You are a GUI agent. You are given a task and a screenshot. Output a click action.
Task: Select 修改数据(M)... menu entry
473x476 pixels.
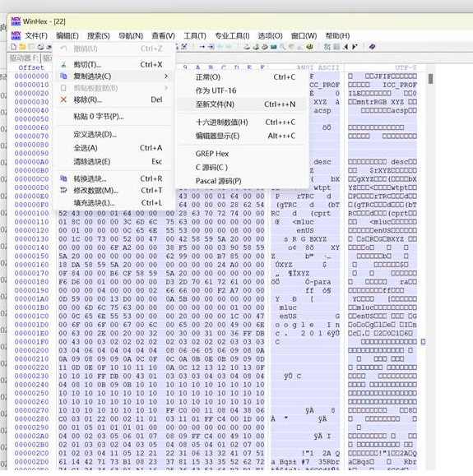(114, 191)
